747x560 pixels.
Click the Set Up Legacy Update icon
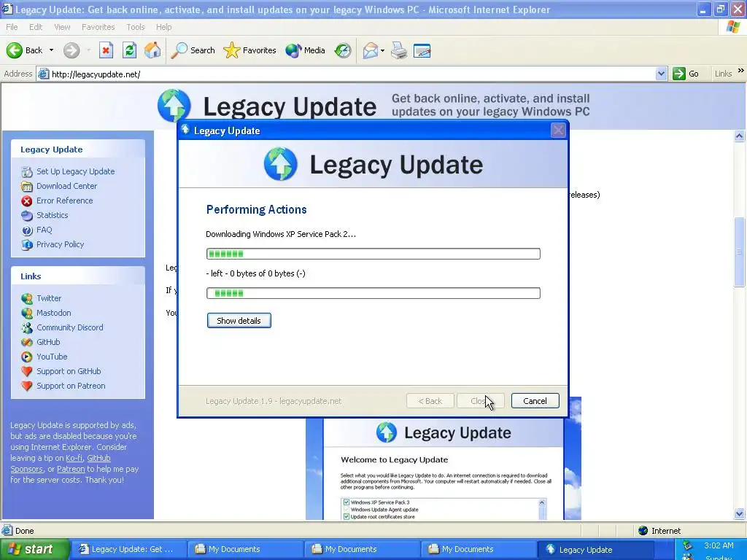click(27, 171)
